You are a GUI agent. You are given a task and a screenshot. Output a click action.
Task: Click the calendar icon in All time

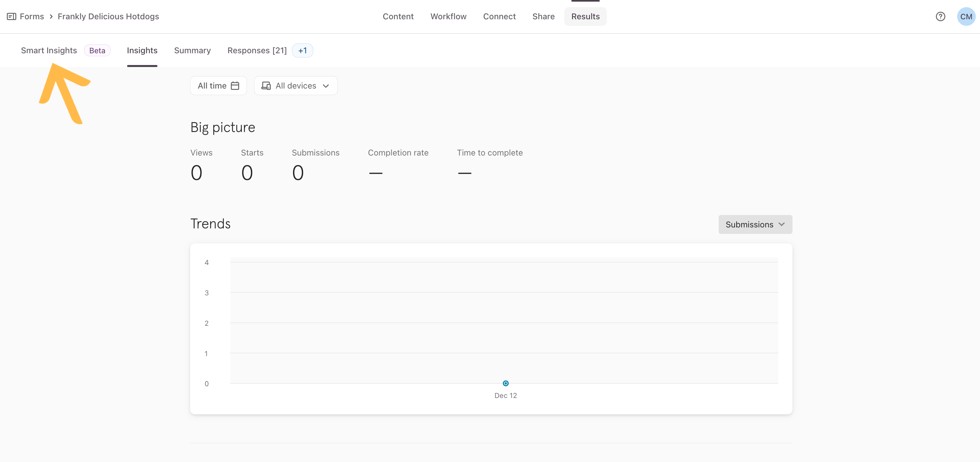pos(235,86)
